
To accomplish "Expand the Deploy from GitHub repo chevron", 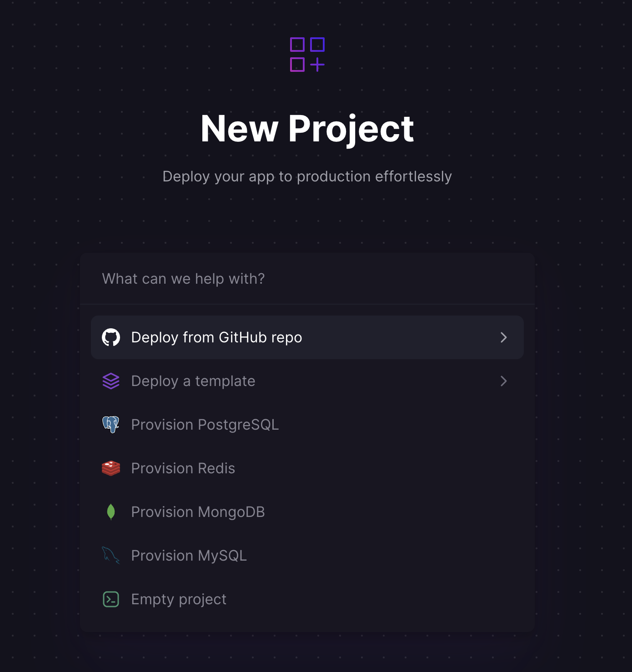I will tap(503, 337).
